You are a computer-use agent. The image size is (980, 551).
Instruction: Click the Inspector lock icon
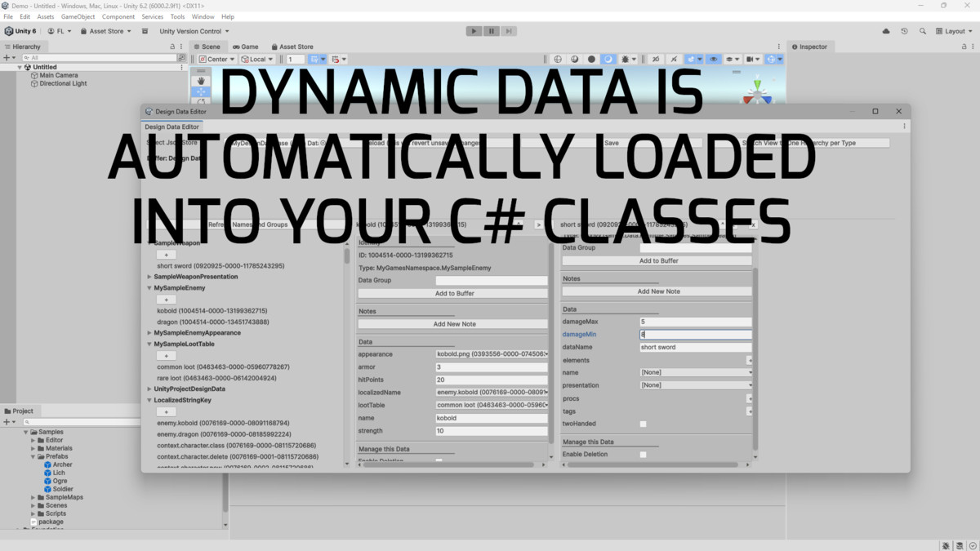click(x=964, y=47)
